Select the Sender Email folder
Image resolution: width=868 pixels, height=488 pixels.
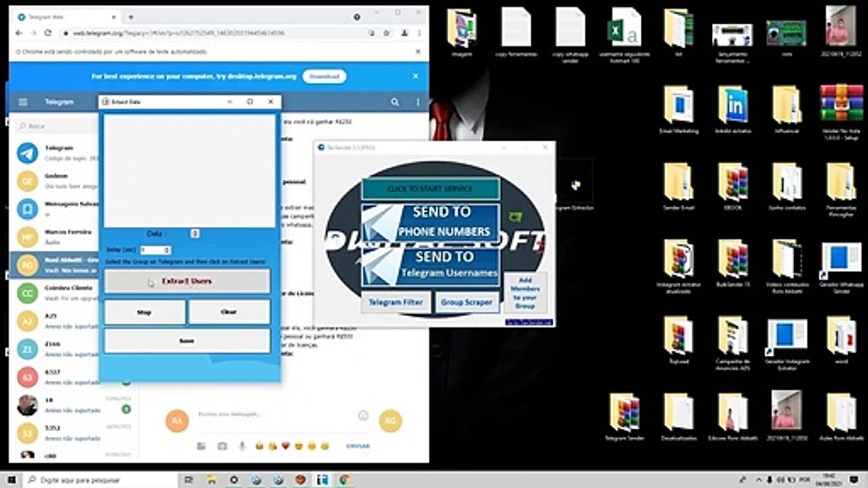click(678, 186)
